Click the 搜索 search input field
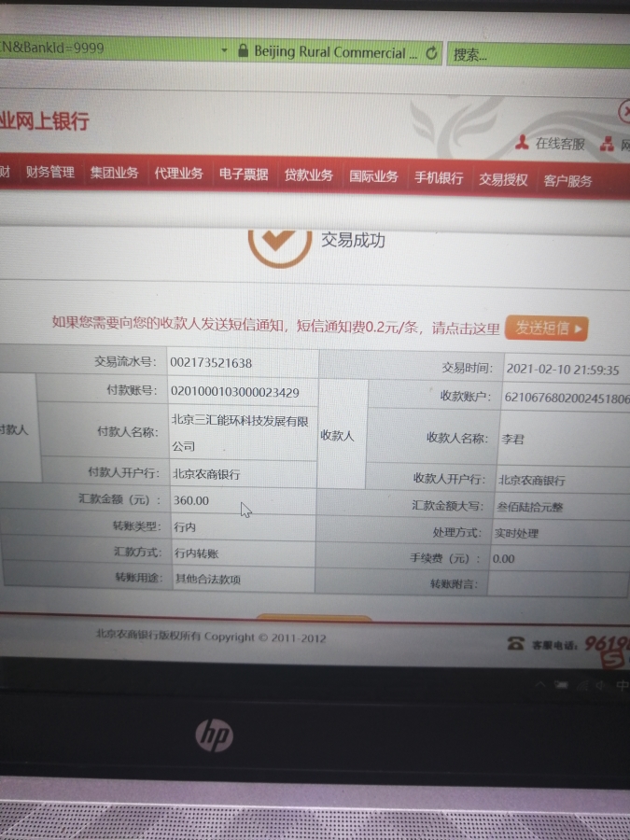Viewport: 630px width, 840px height. click(539, 55)
